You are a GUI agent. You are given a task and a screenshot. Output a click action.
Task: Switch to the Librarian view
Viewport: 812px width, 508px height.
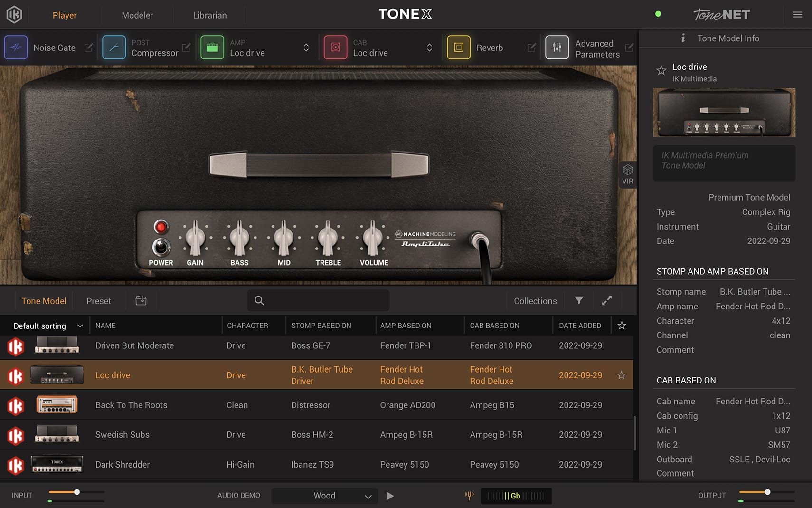click(209, 15)
